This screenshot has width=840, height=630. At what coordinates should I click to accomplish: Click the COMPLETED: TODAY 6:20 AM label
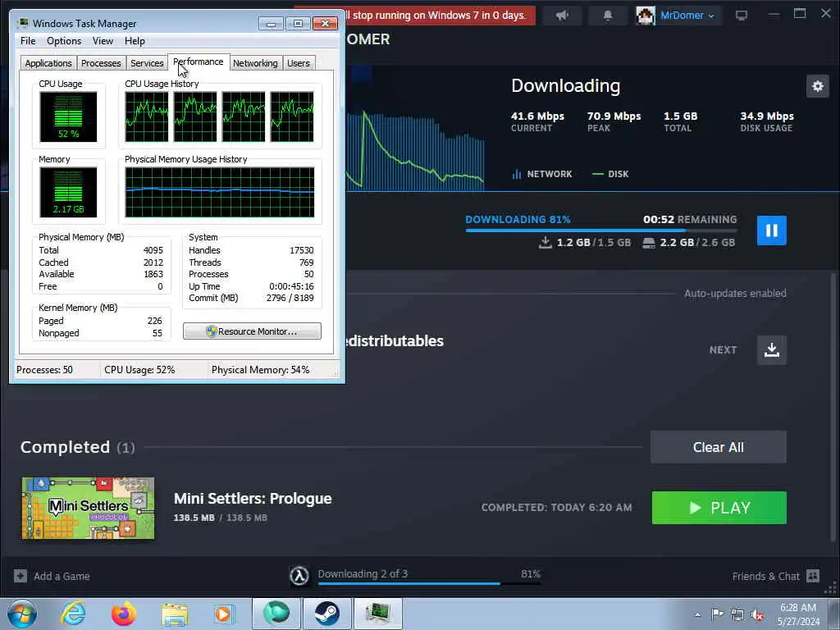[557, 507]
